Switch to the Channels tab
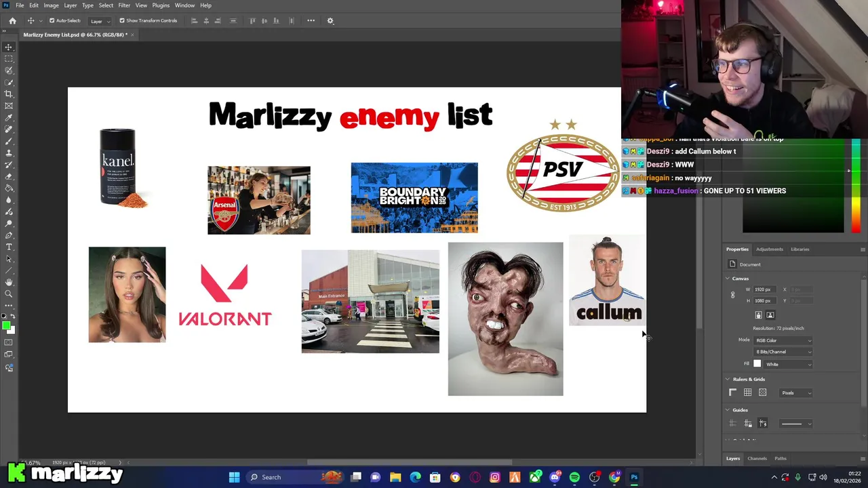Viewport: 868px width, 488px height. tap(757, 459)
